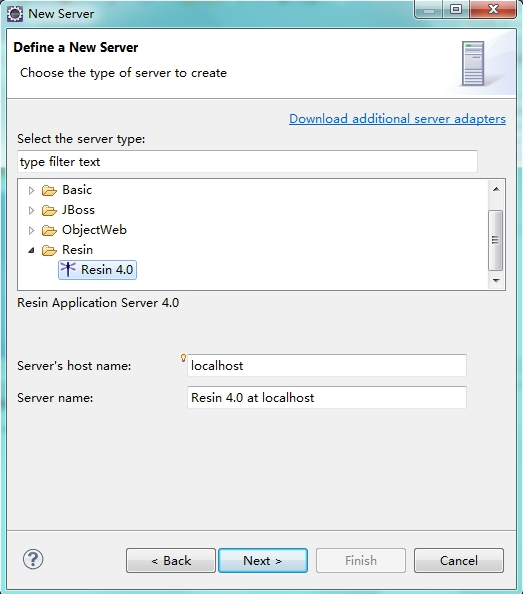
Task: Click the type filter text field
Action: [x=247, y=162]
